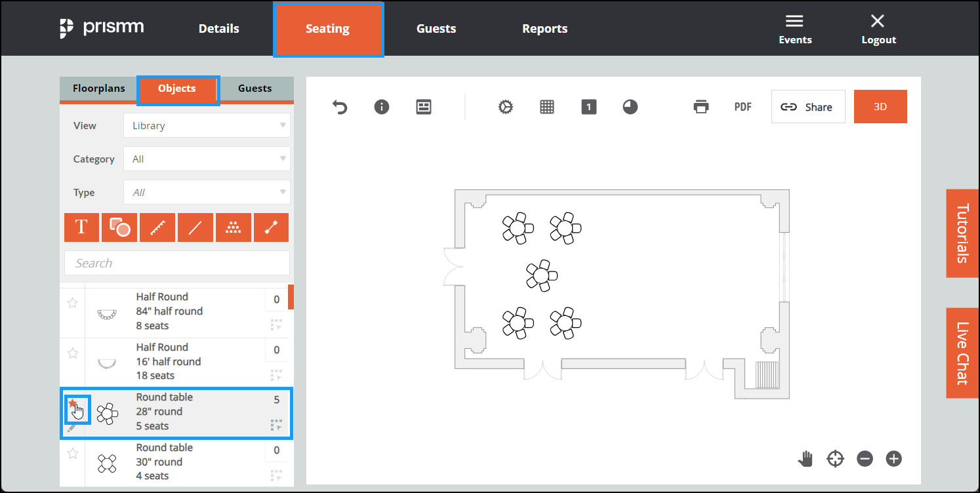Toggle the grid icon
The image size is (980, 493).
click(x=547, y=107)
